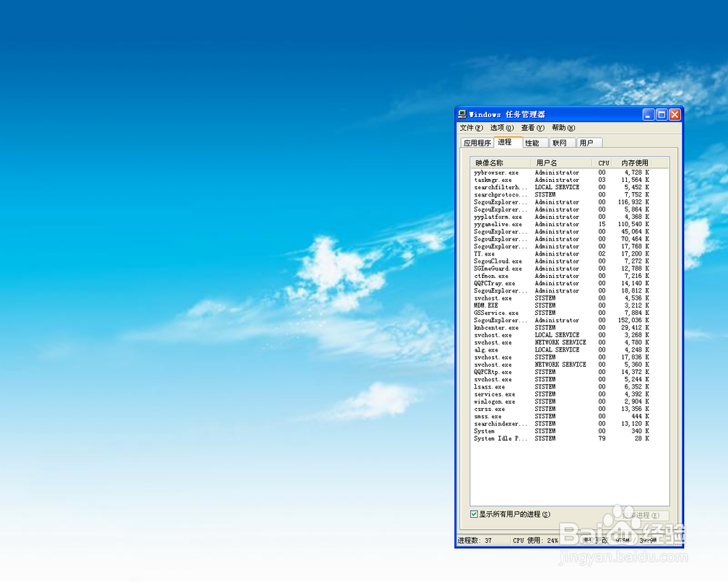Image resolution: width=728 pixels, height=582 pixels.
Task: Open the 查看(V) menu
Action: (533, 127)
